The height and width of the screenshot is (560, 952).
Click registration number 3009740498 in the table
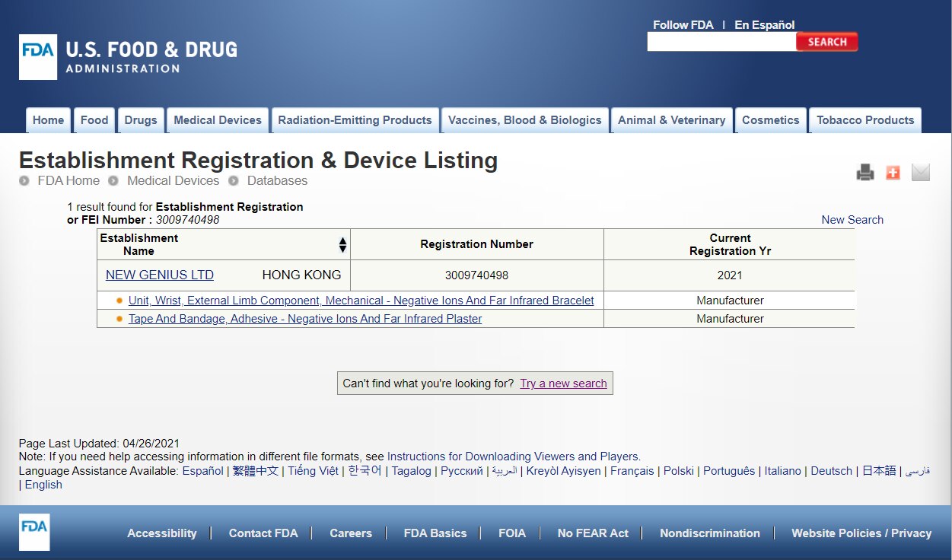(x=477, y=275)
